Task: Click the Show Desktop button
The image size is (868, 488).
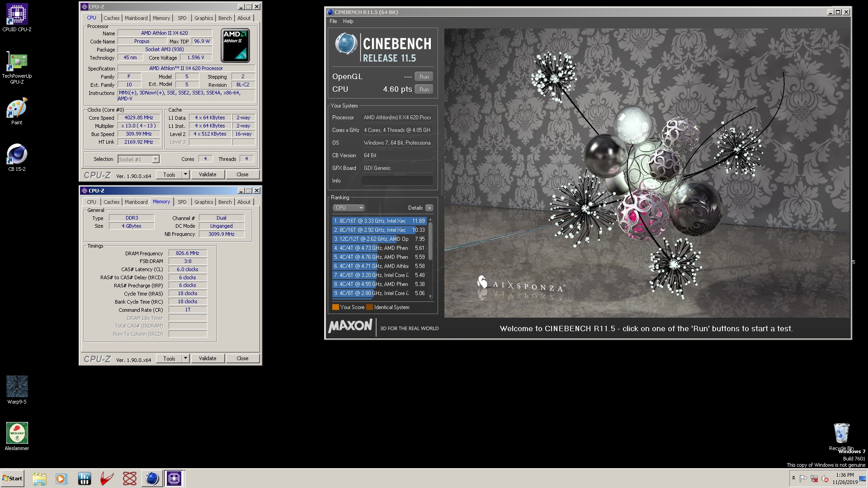Action: pos(863,479)
